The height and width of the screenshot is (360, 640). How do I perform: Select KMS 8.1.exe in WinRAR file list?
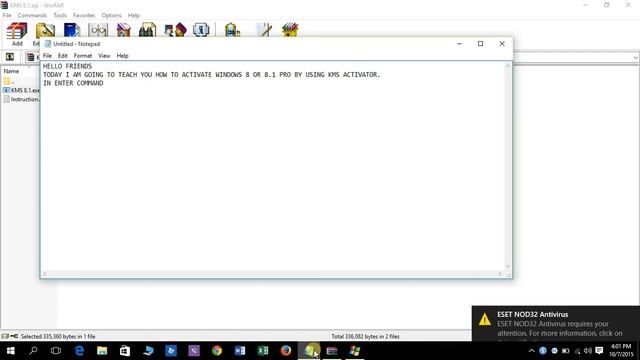coord(21,90)
